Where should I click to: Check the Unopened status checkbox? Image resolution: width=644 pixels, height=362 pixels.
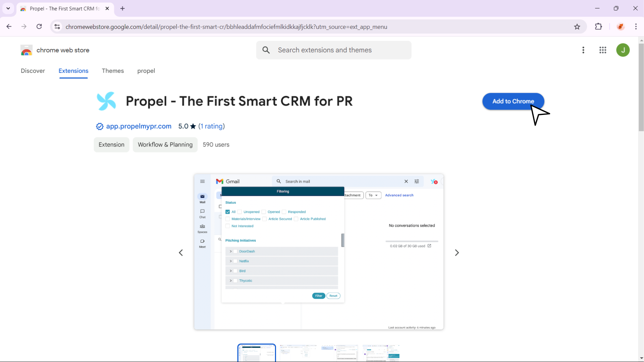pos(239,212)
